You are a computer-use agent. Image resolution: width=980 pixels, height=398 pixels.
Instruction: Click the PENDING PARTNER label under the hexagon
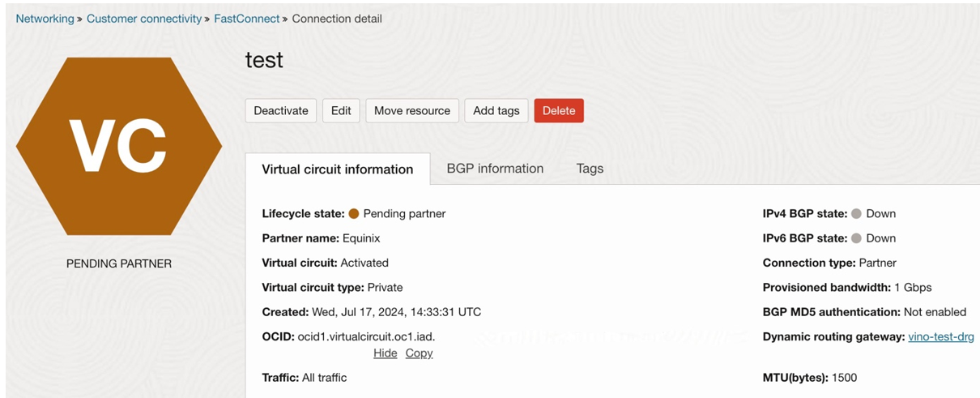pos(119,263)
